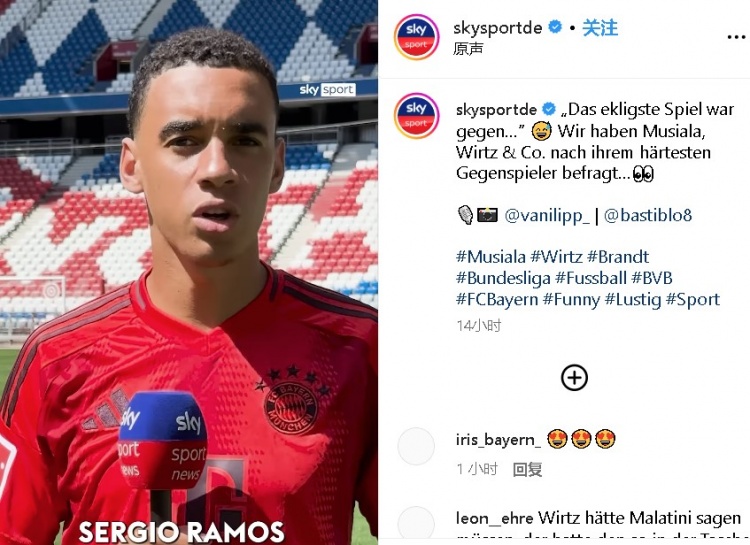This screenshot has height=545, width=750.
Task: Click the verified badge in the header
Action: 555,27
